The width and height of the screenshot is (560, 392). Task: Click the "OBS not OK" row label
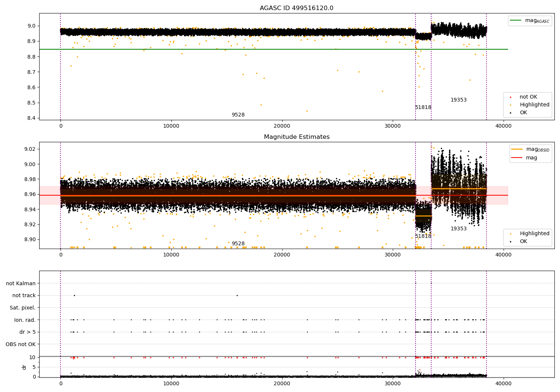point(21,344)
